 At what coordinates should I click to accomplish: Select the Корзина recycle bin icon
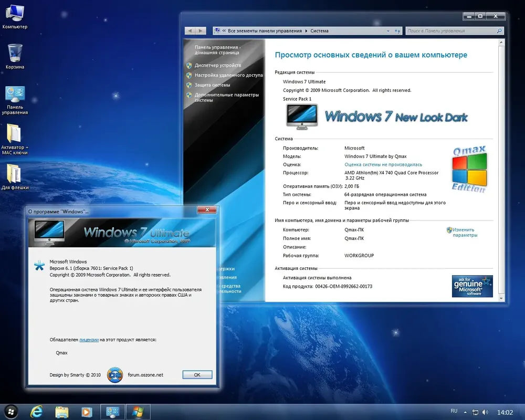pos(15,56)
